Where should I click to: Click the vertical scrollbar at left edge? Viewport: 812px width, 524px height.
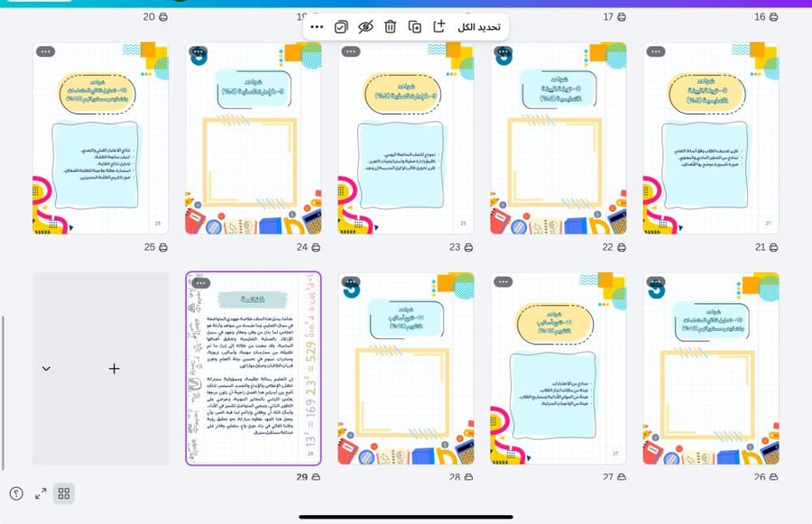pos(3,393)
